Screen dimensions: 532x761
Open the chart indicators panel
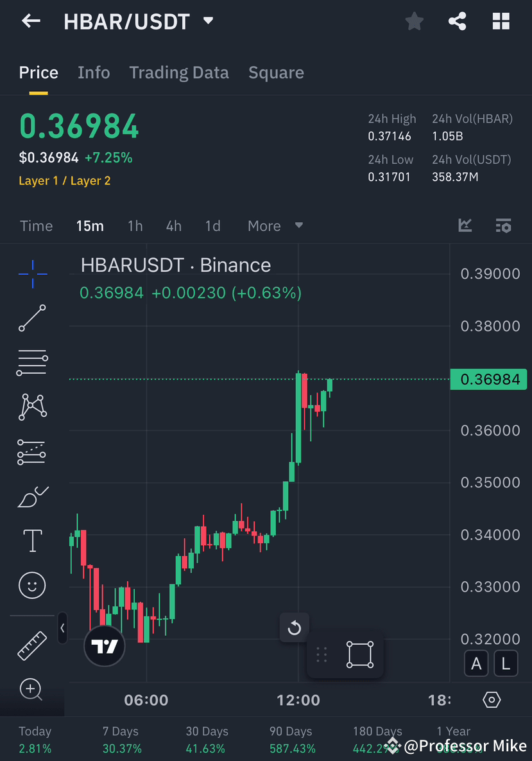click(465, 225)
